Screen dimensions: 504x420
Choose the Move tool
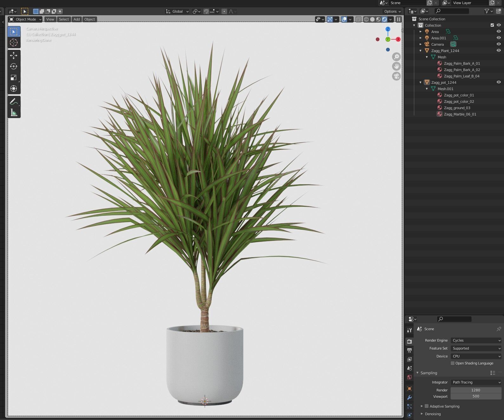click(14, 56)
